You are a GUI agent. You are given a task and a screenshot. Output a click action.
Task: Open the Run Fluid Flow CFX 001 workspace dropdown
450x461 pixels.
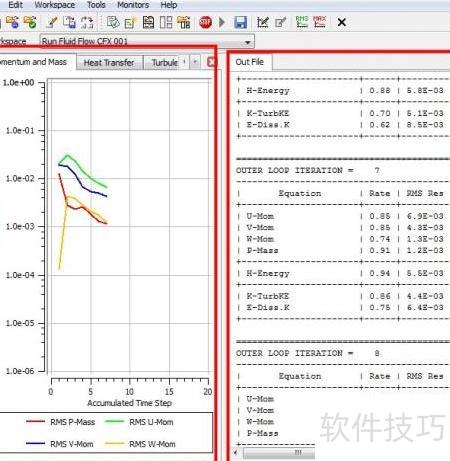[147, 42]
